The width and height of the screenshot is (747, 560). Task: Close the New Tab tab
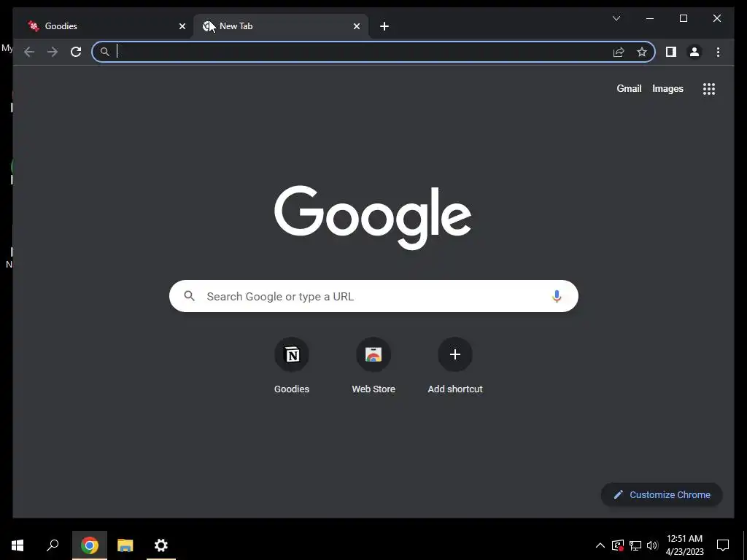click(356, 26)
